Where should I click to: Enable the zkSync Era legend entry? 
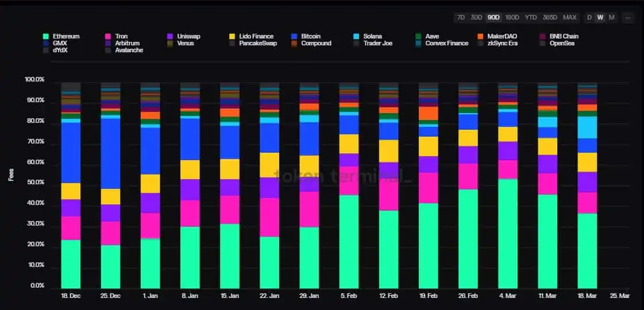(498, 43)
